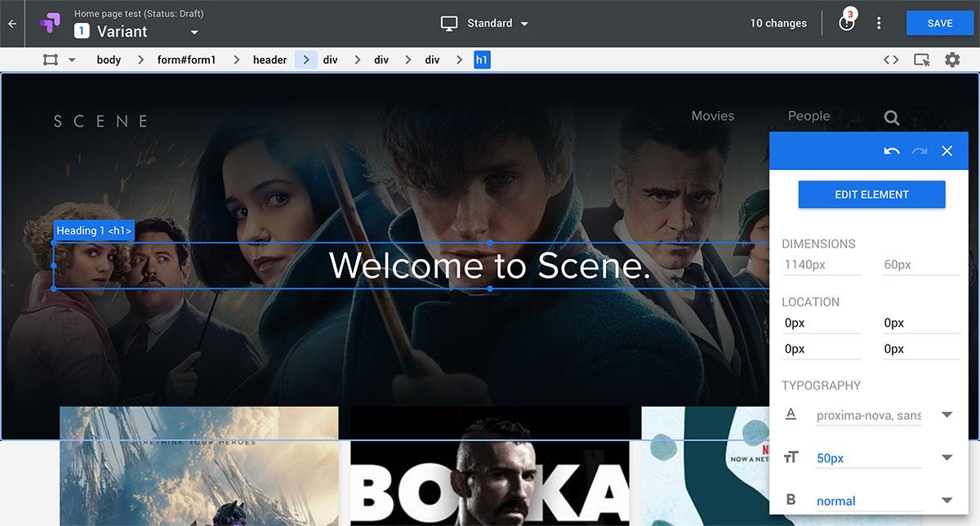Close the editor panel with X
The width and height of the screenshot is (980, 526).
pos(947,150)
